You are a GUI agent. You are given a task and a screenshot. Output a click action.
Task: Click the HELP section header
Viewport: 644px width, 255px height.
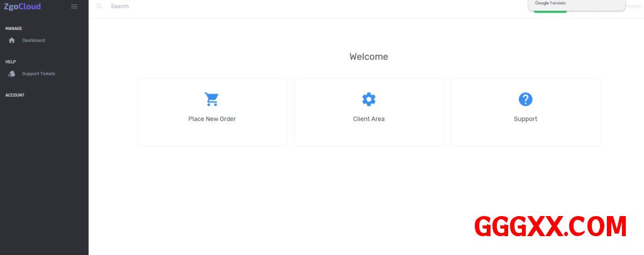coord(11,62)
